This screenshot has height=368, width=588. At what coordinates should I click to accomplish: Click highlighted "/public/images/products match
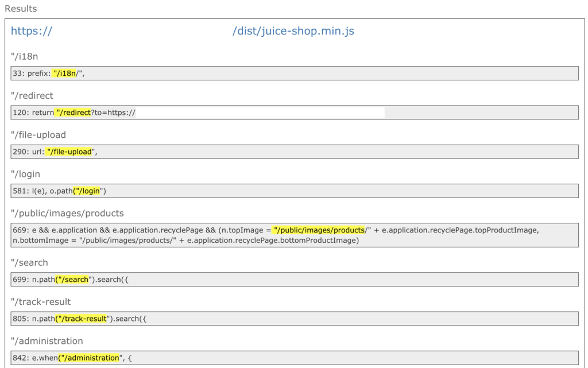(318, 230)
